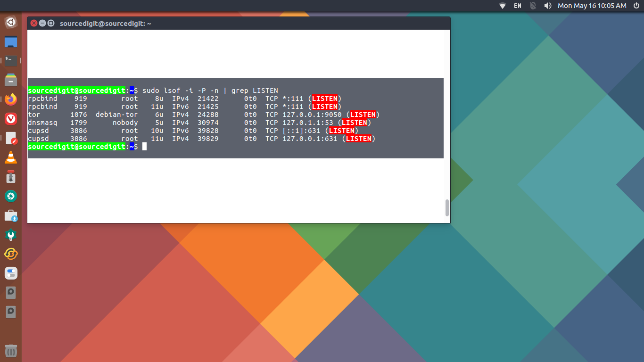The height and width of the screenshot is (362, 644).
Task: Launch Firefox from the dock
Action: [11, 99]
